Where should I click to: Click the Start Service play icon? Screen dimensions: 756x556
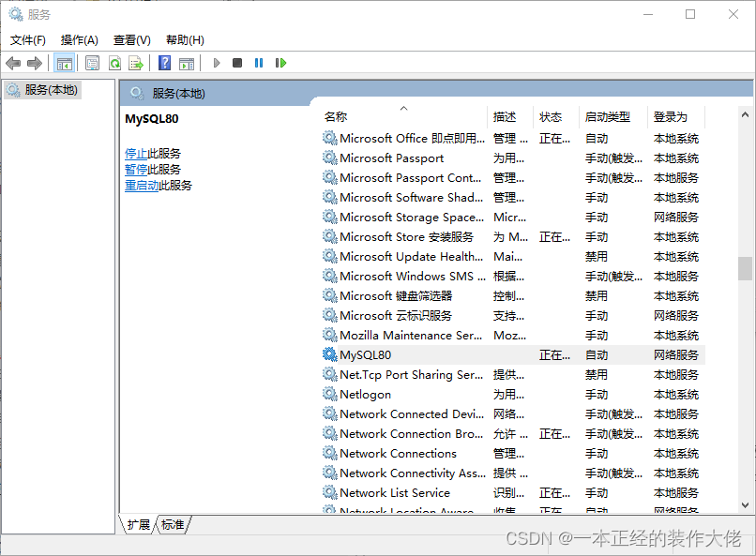click(217, 63)
